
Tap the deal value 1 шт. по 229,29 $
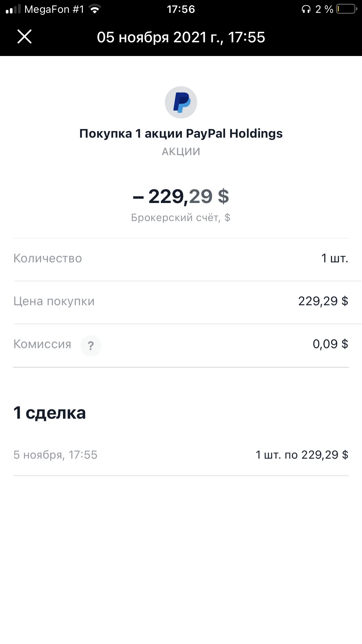tap(302, 455)
